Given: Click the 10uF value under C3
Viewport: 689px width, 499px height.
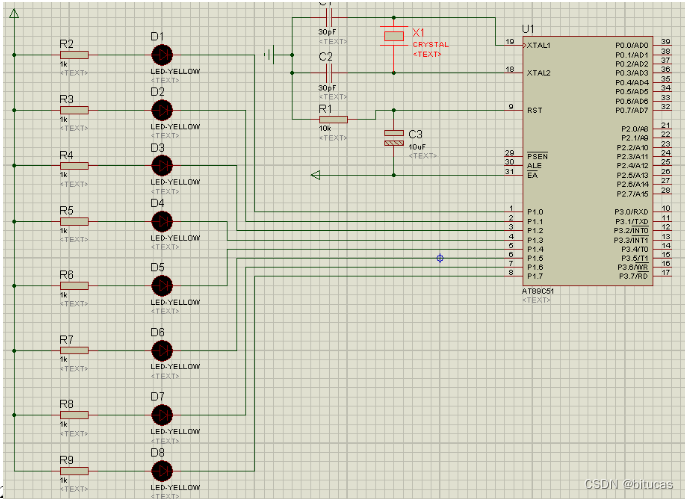Looking at the screenshot, I should coord(417,147).
